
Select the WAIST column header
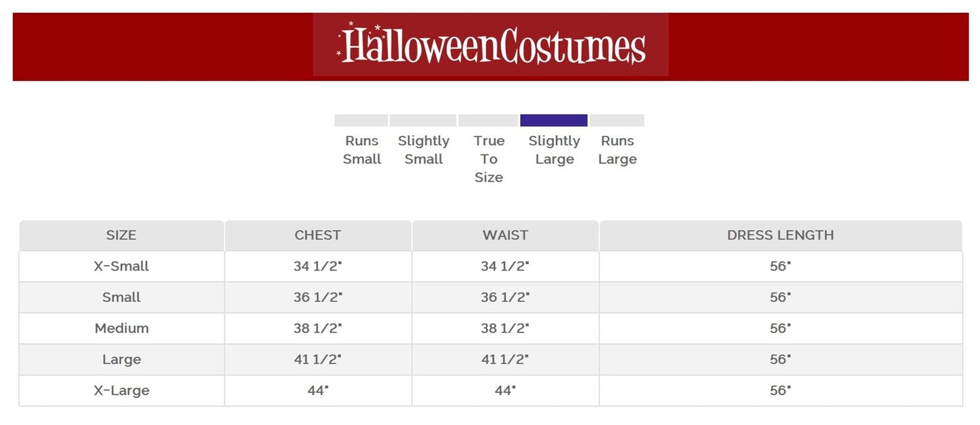505,235
